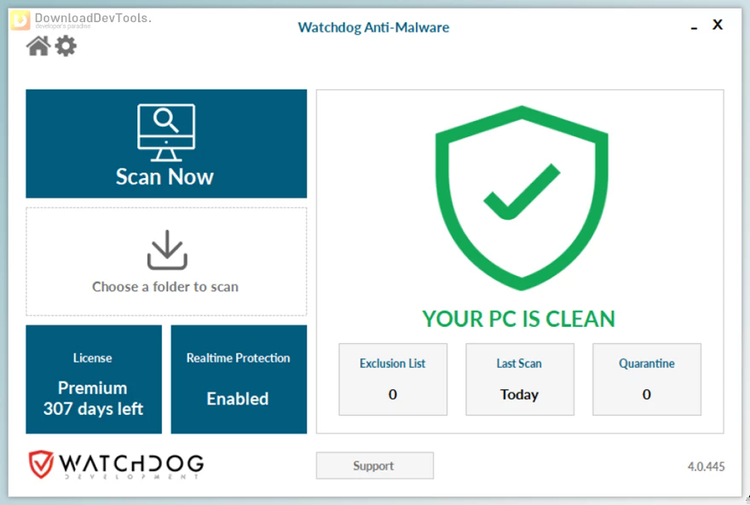Open the License Premium tile
The height and width of the screenshot is (505, 750).
click(94, 379)
